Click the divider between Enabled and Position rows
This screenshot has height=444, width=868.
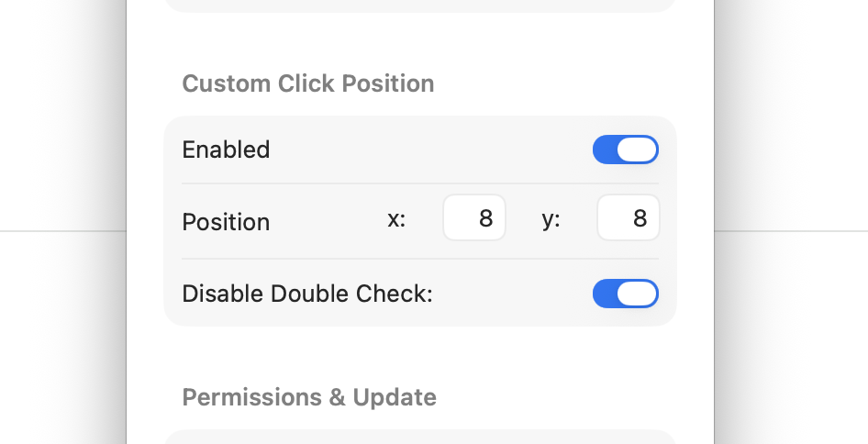tap(420, 183)
